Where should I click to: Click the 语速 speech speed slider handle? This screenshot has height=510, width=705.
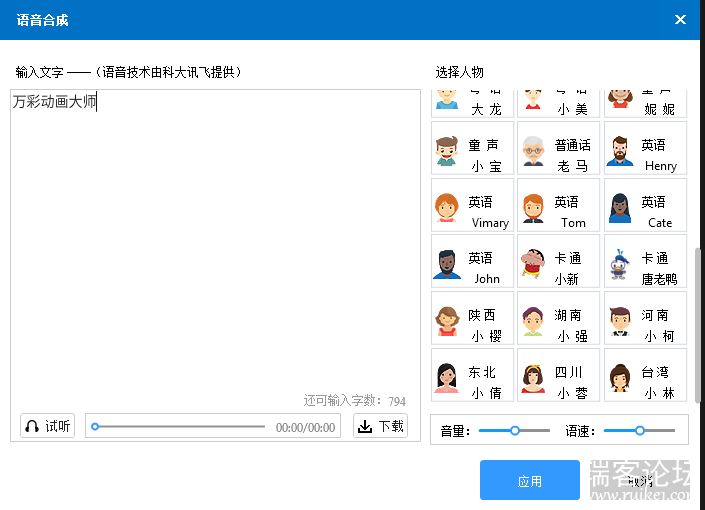640,431
